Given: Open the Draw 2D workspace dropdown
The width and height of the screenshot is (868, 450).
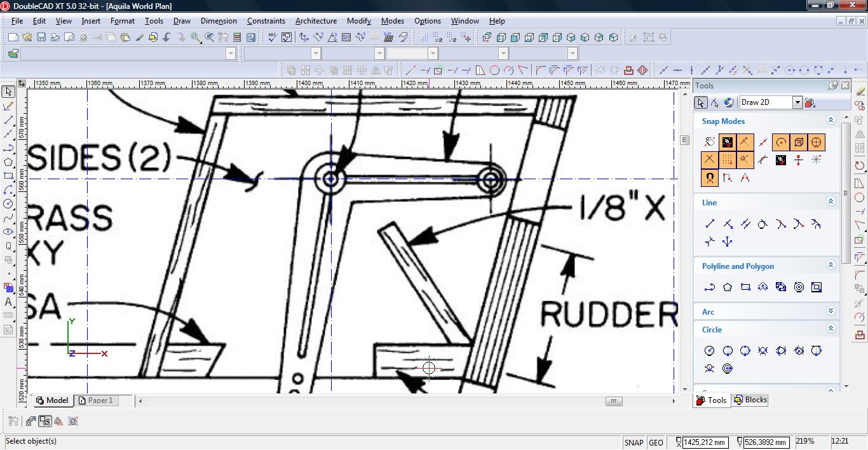Looking at the screenshot, I should (x=797, y=102).
